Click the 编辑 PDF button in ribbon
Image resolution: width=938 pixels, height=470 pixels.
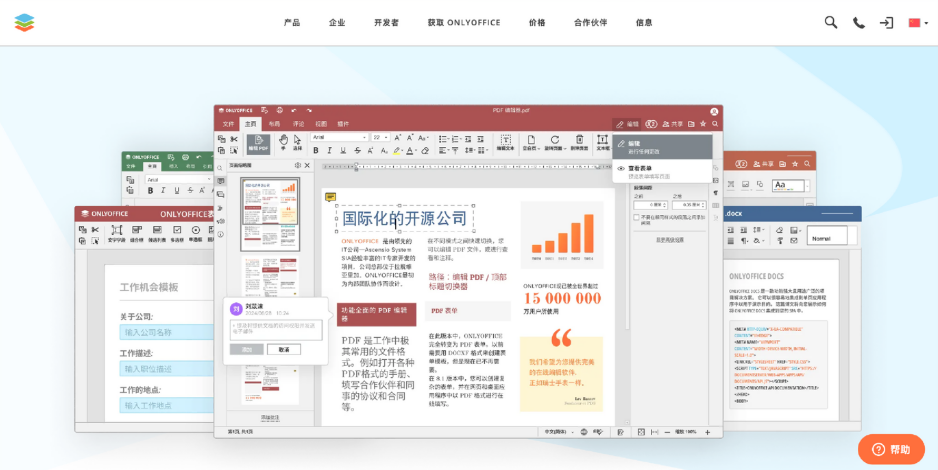(258, 144)
